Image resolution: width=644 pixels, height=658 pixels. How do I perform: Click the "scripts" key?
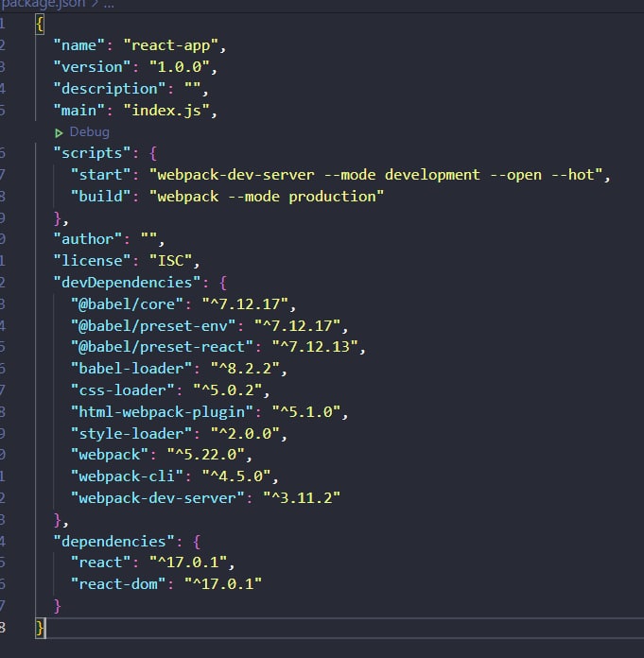(92, 153)
